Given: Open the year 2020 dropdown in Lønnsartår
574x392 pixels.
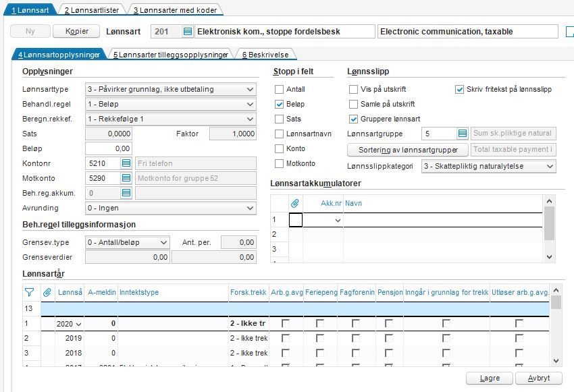Looking at the screenshot, I should pyautogui.click(x=78, y=324).
